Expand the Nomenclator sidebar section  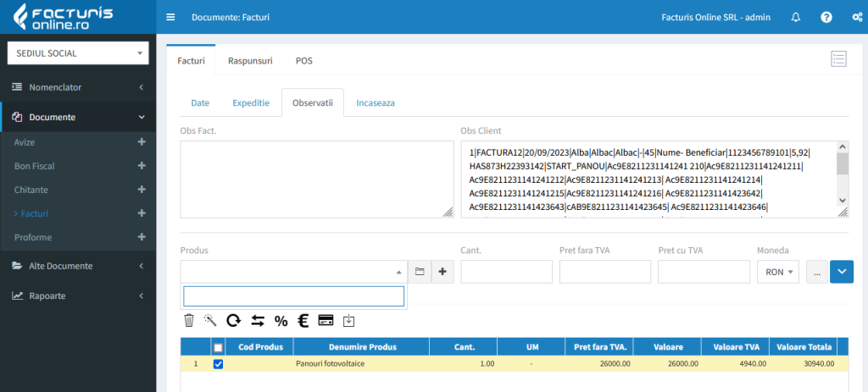[x=78, y=87]
